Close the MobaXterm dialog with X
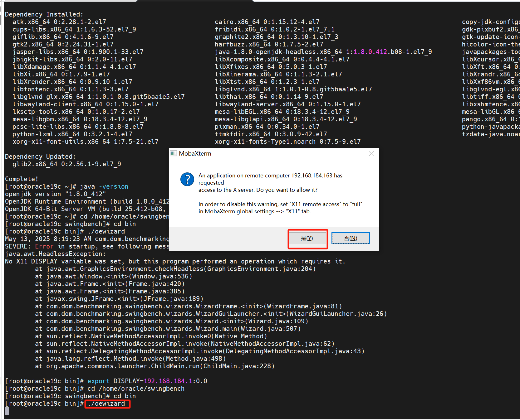The width and height of the screenshot is (520, 420). 371,154
